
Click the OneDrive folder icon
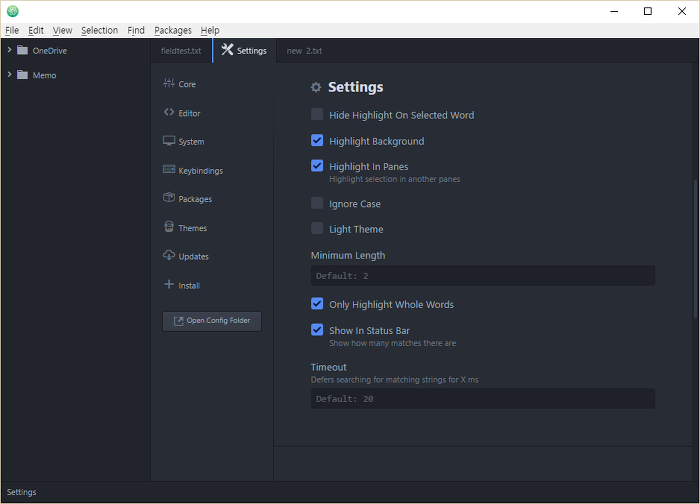pos(22,50)
